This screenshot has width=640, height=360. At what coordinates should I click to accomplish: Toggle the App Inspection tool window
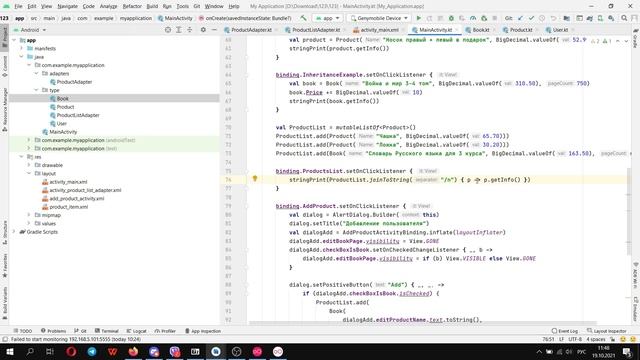203,331
